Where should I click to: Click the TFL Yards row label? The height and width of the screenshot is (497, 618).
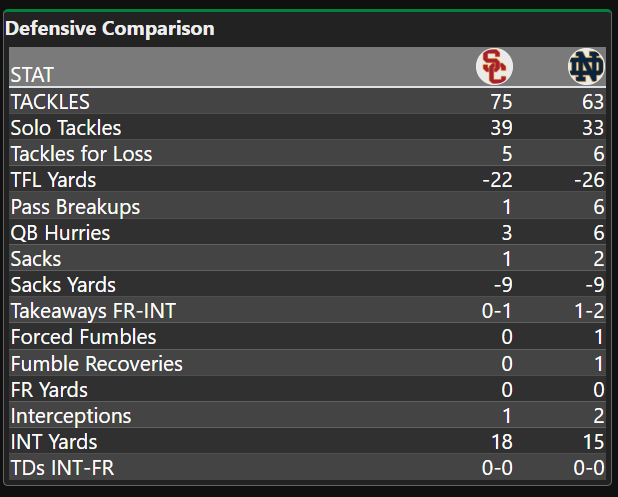point(54,180)
